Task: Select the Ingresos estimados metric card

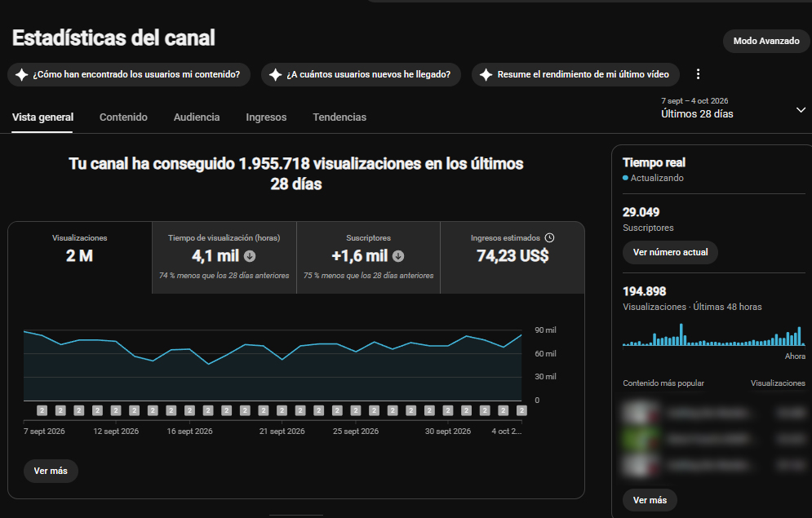Action: (512, 258)
